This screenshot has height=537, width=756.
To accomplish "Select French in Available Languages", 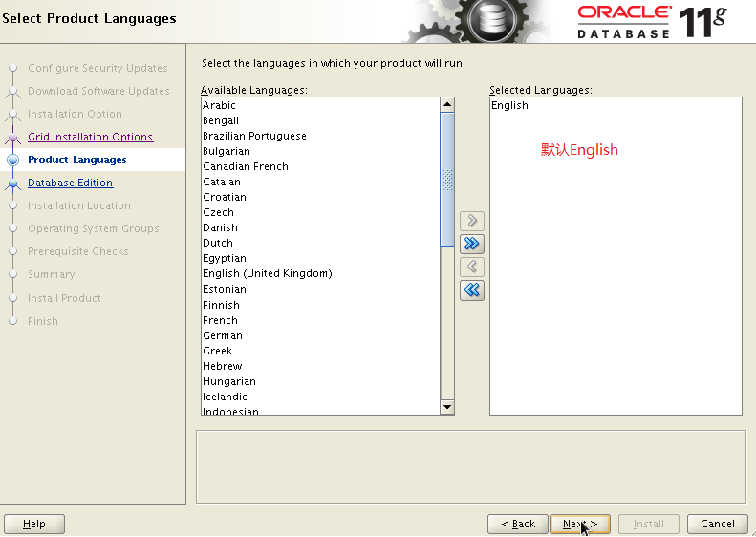I will 320,320.
